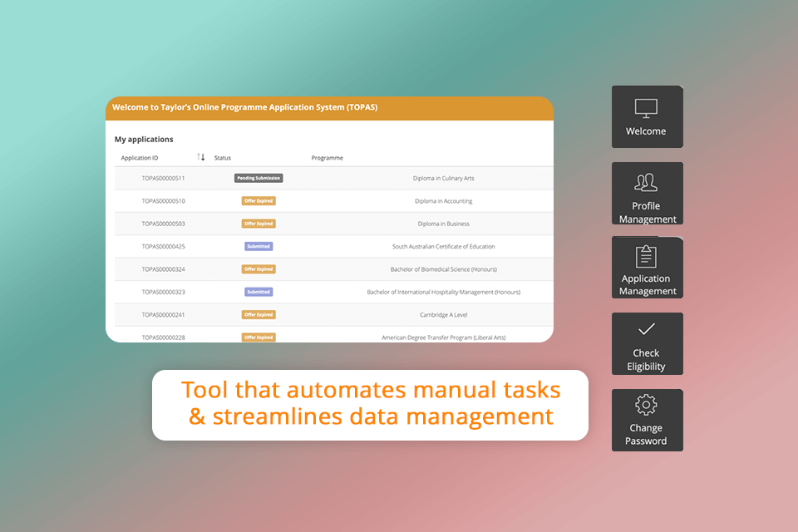Click Cambridge A Level programme
This screenshot has width=798, height=532.
(443, 315)
